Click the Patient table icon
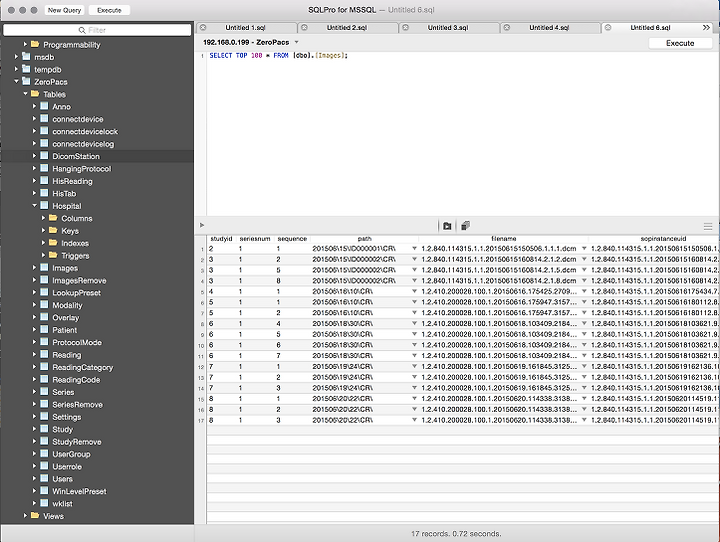The height and width of the screenshot is (542, 720). (45, 329)
